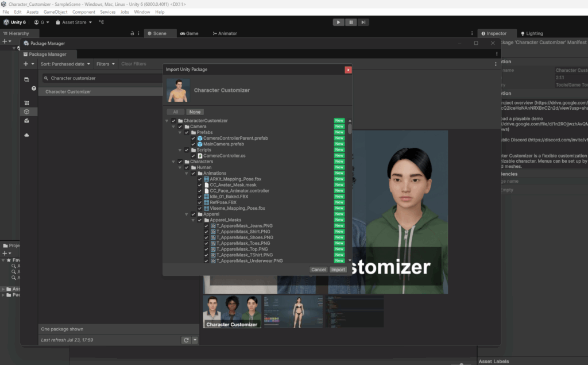Open Package Manager toolbar overflow kebab menu

pos(496,64)
